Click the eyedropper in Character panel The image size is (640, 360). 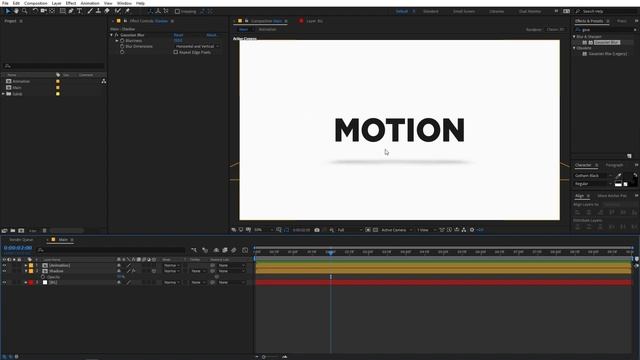tap(618, 176)
